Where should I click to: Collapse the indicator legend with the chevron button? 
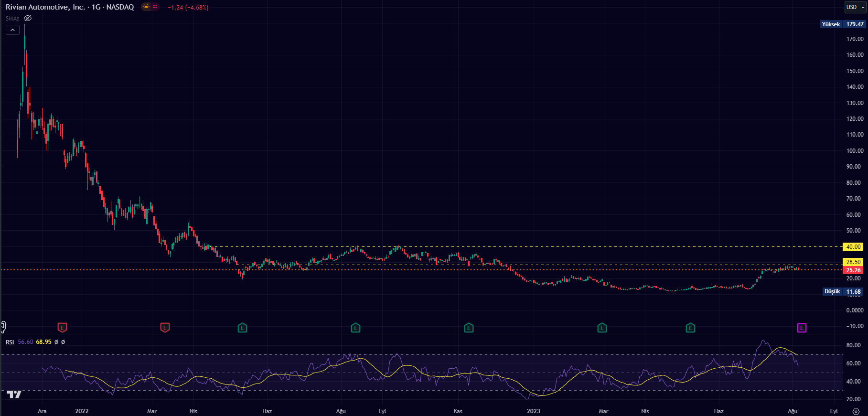pyautogui.click(x=12, y=30)
